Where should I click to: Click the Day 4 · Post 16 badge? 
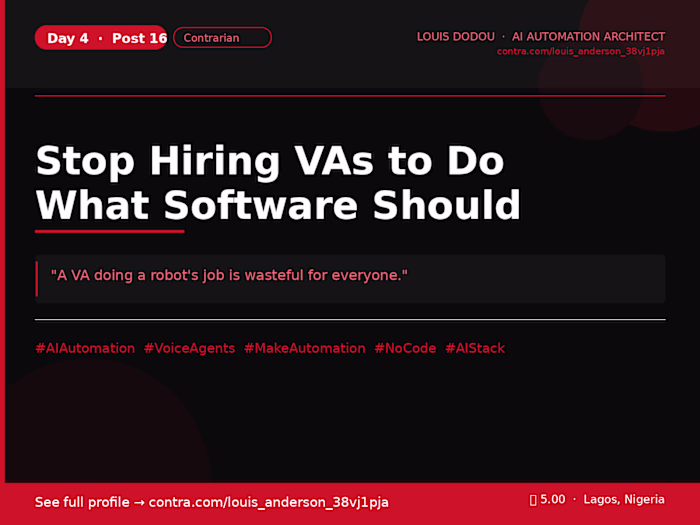tap(101, 38)
